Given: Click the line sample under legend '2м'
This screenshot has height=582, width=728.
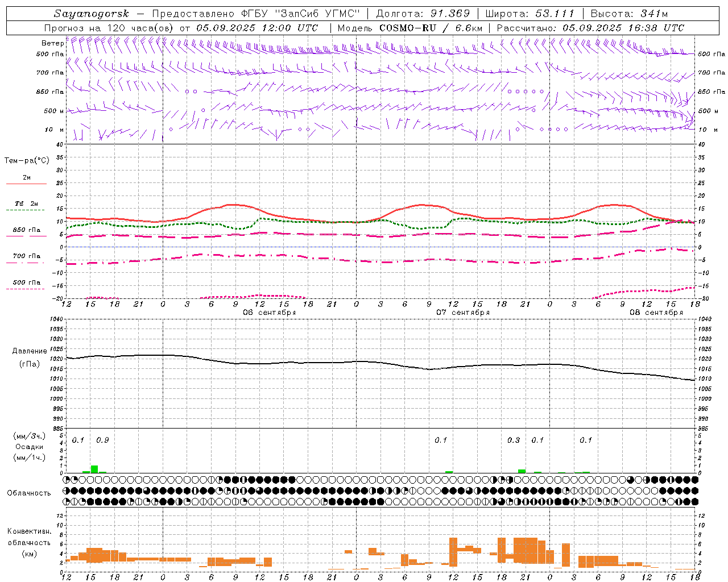Looking at the screenshot, I should click(26, 184).
